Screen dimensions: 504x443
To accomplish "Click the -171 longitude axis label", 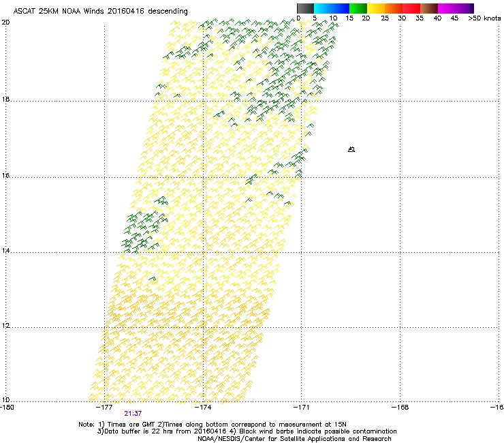I will click(301, 408).
